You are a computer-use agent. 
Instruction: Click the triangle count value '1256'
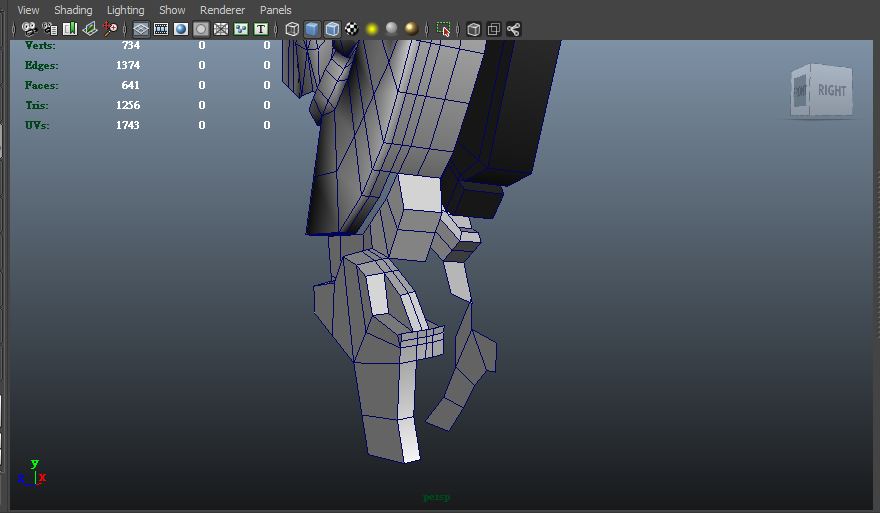pos(128,106)
